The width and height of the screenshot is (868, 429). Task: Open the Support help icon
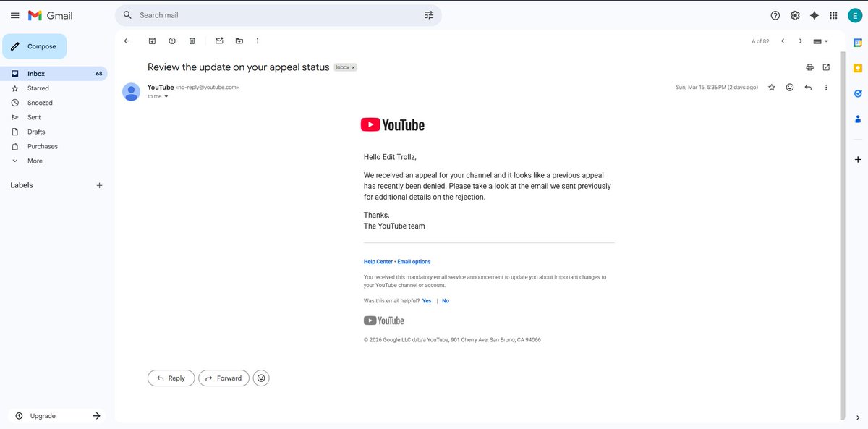775,15
